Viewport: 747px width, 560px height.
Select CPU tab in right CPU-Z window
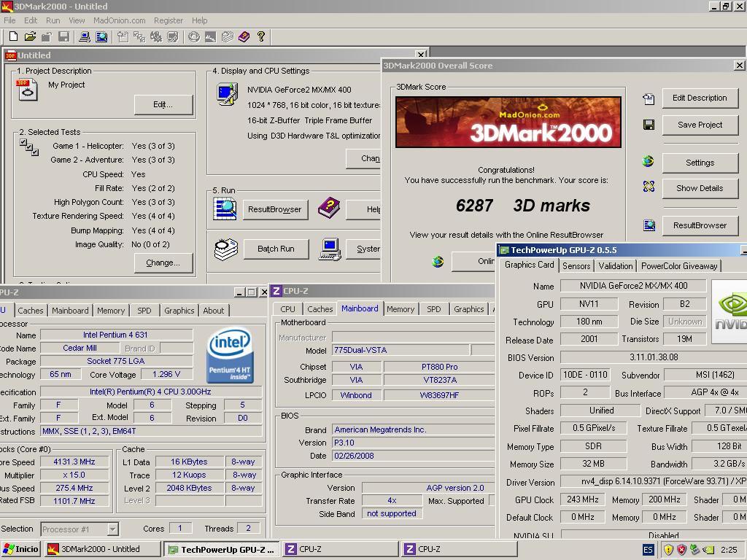pyautogui.click(x=287, y=309)
